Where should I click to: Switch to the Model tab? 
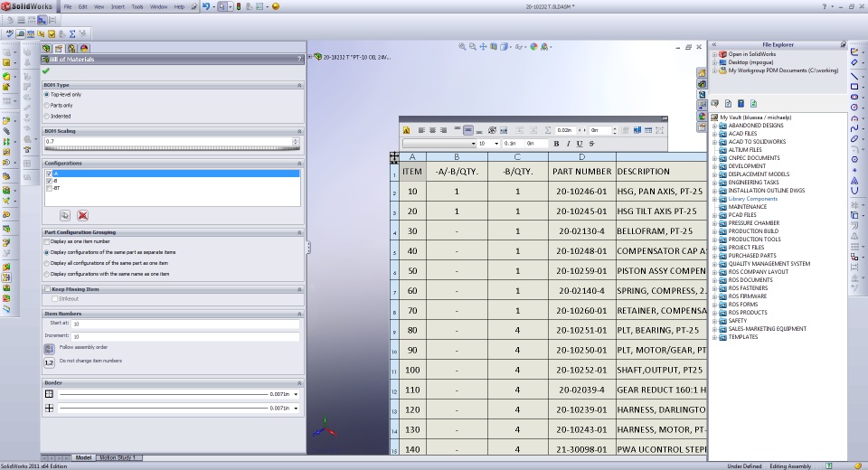click(x=83, y=458)
